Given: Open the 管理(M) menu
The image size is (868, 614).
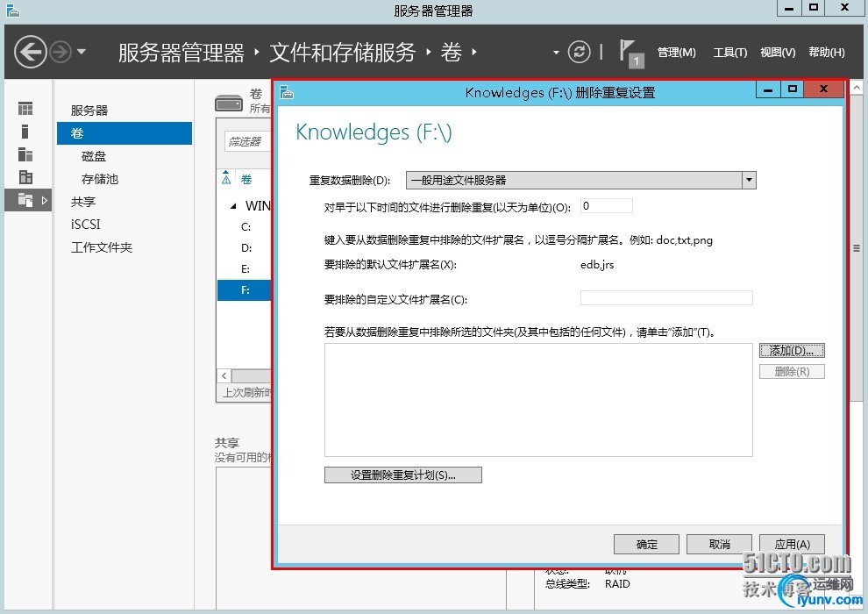Looking at the screenshot, I should (x=677, y=53).
